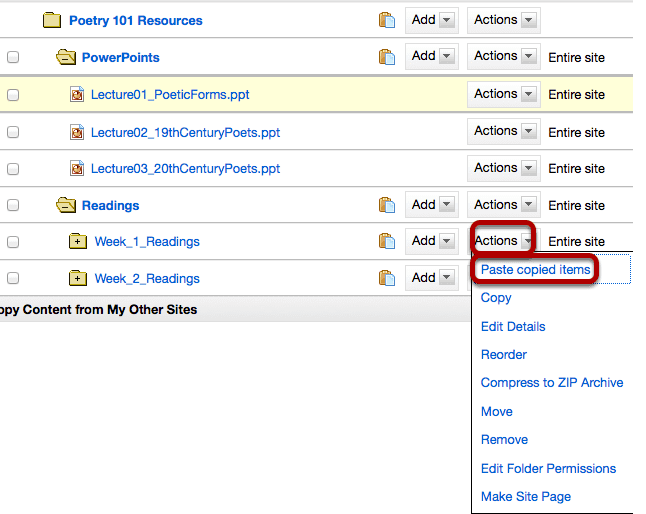Expand Week_2_Readings via its plus folder icon
The image size is (646, 514).
(77, 278)
